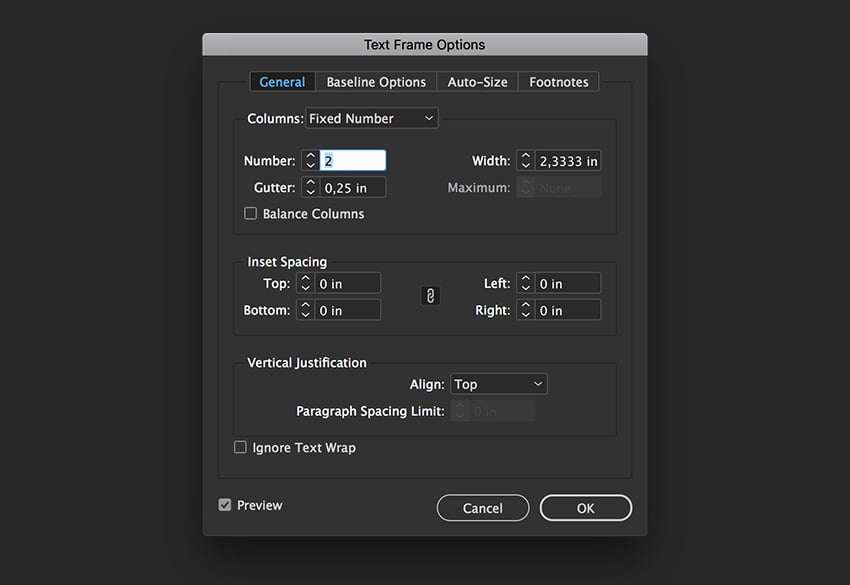Select the Gutter value field showing 0,25 in

(x=350, y=187)
